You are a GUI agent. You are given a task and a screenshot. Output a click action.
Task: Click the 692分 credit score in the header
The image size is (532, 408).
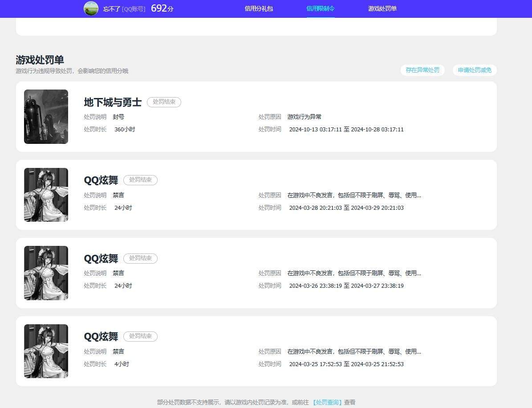162,8
